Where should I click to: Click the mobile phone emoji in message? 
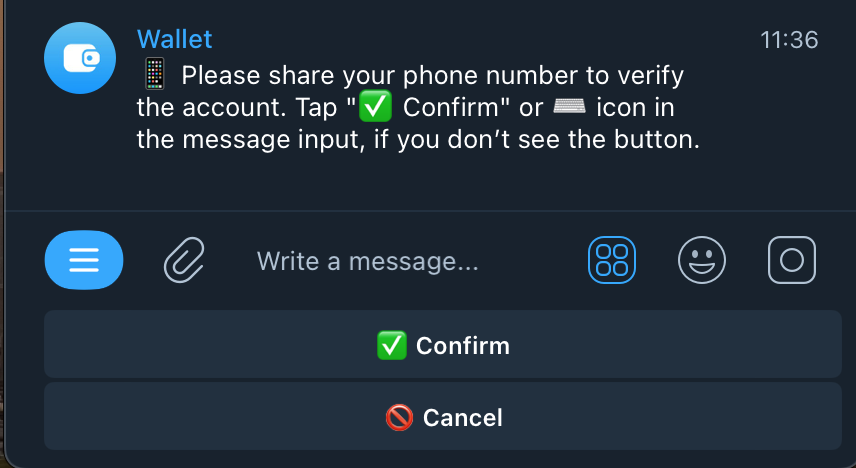(x=154, y=75)
